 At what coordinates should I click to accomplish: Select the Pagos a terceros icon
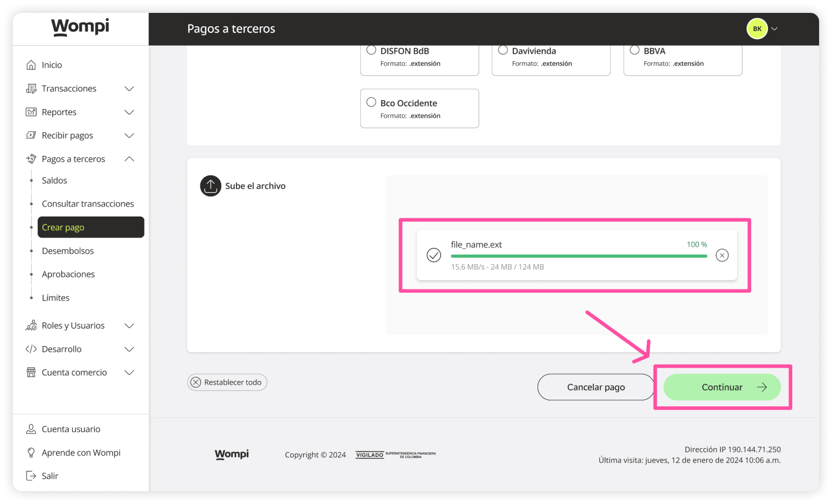32,159
